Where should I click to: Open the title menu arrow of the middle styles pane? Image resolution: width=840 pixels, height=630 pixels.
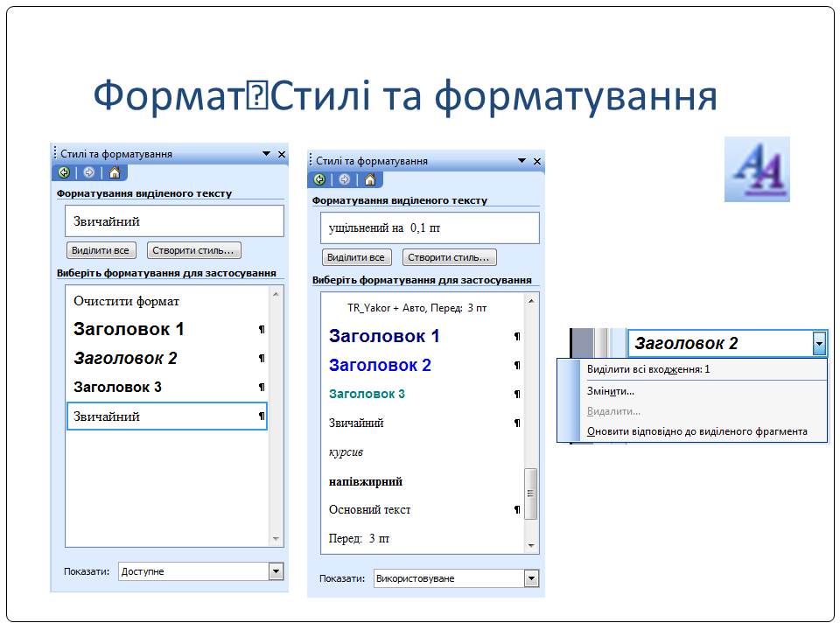point(522,161)
